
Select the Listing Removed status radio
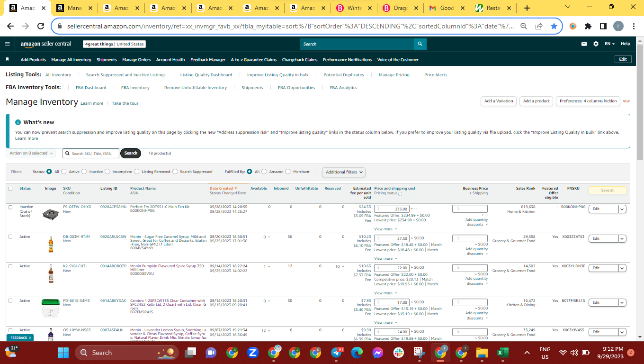pyautogui.click(x=137, y=172)
